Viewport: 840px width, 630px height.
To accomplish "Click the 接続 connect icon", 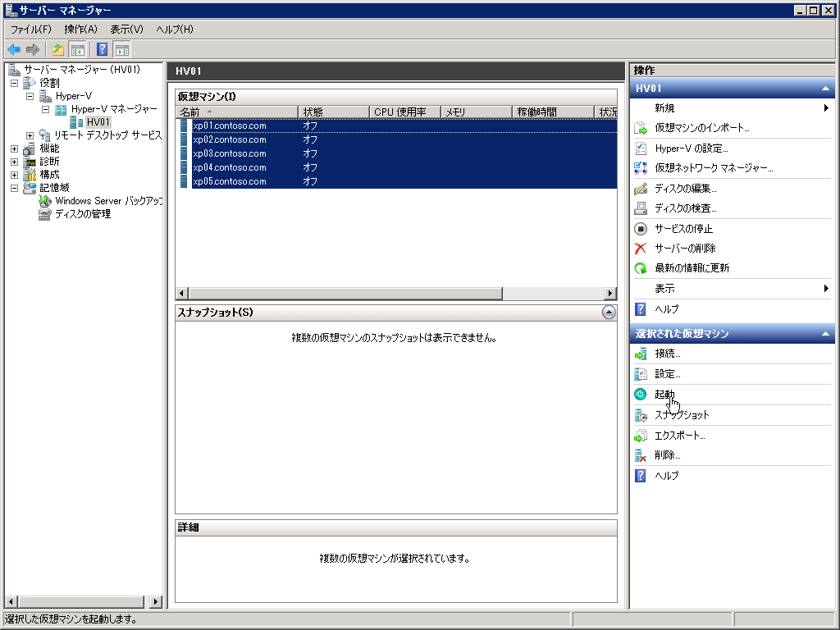I will pyautogui.click(x=641, y=354).
